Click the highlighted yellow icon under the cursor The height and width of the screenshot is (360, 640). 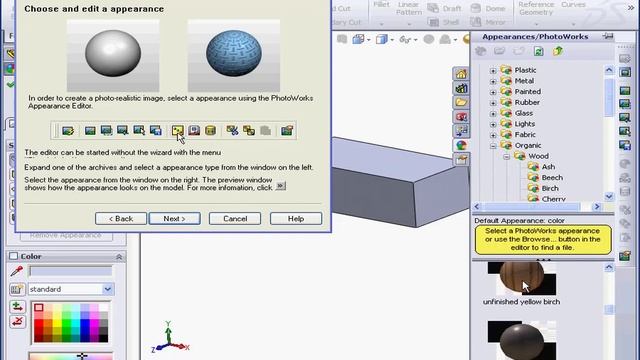[178, 131]
